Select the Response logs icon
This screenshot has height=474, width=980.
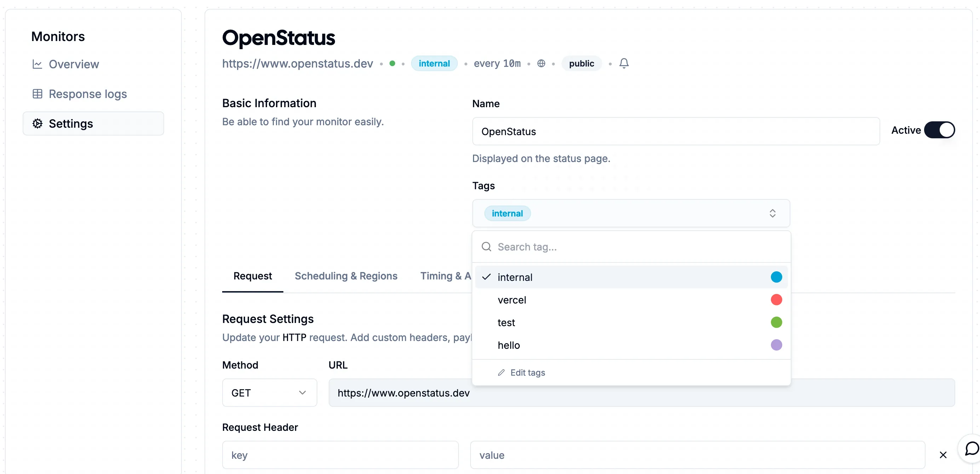(x=38, y=94)
